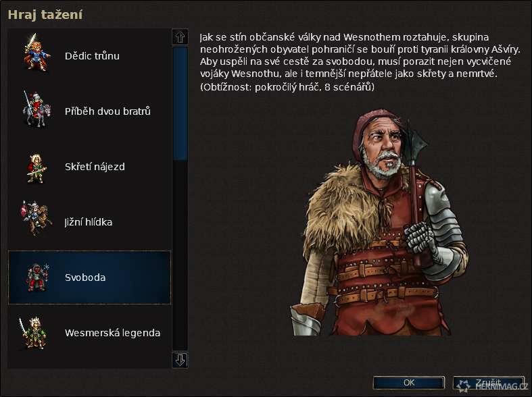Pick the Wesmerská legenda campaign
The height and width of the screenshot is (397, 532).
(90, 333)
